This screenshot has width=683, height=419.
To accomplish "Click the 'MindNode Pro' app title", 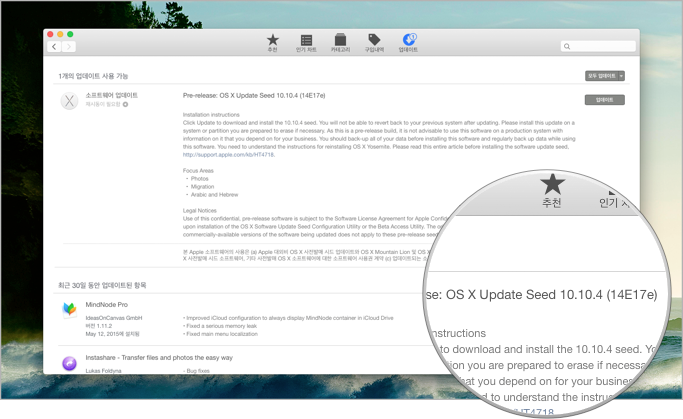I will point(107,305).
